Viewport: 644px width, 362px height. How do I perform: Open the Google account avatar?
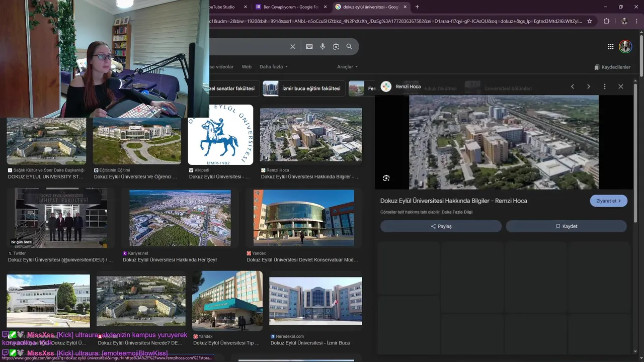[625, 47]
